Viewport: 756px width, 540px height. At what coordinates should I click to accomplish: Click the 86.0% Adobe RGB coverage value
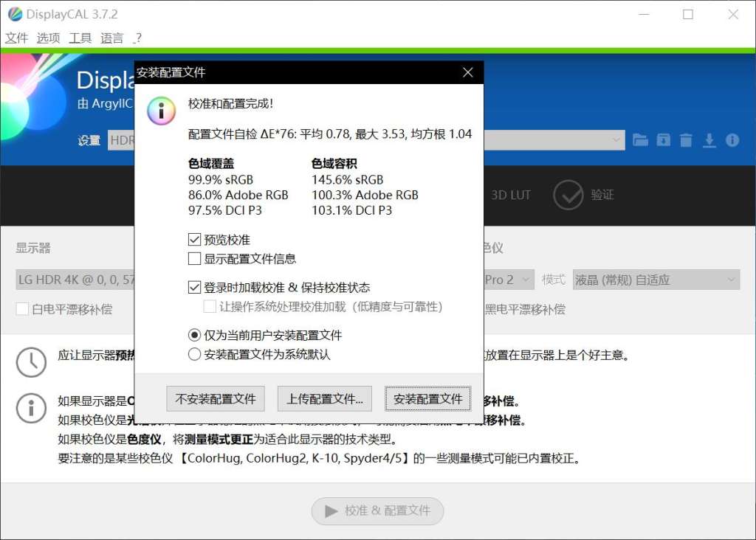238,195
